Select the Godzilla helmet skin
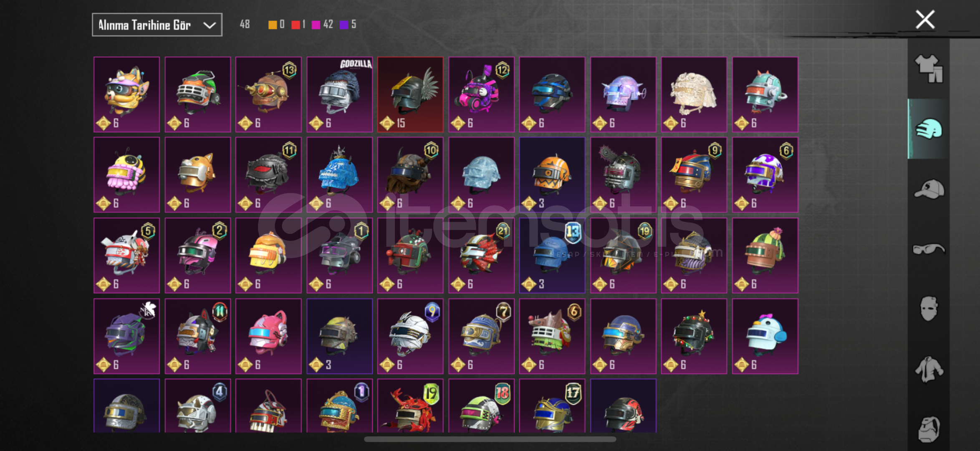Image resolution: width=980 pixels, height=451 pixels. 339,94
